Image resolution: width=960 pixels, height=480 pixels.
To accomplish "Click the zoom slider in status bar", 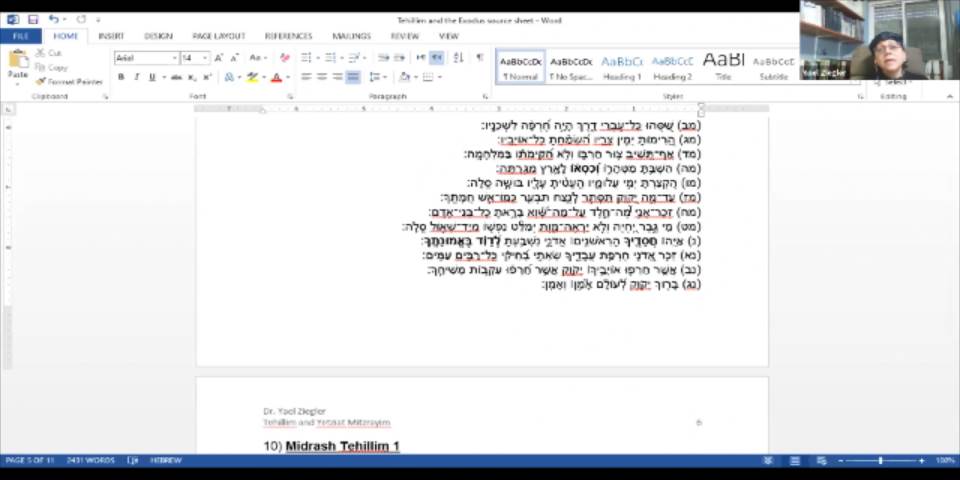I will [x=880, y=460].
